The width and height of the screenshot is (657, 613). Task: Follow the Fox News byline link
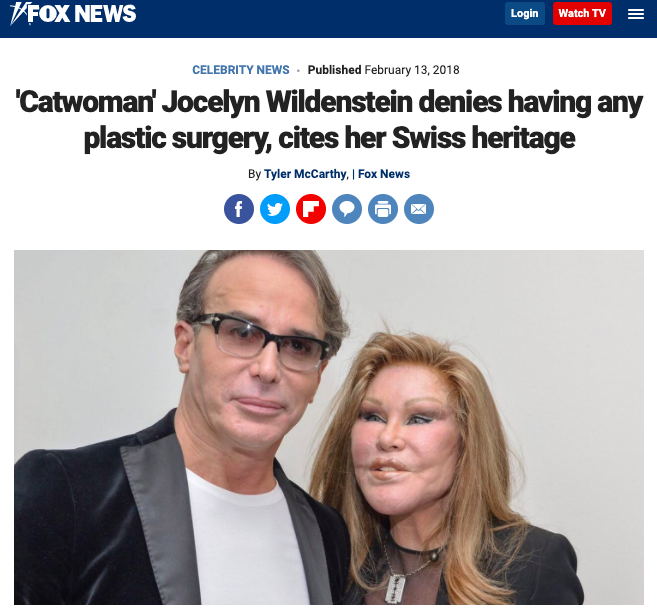coord(384,174)
